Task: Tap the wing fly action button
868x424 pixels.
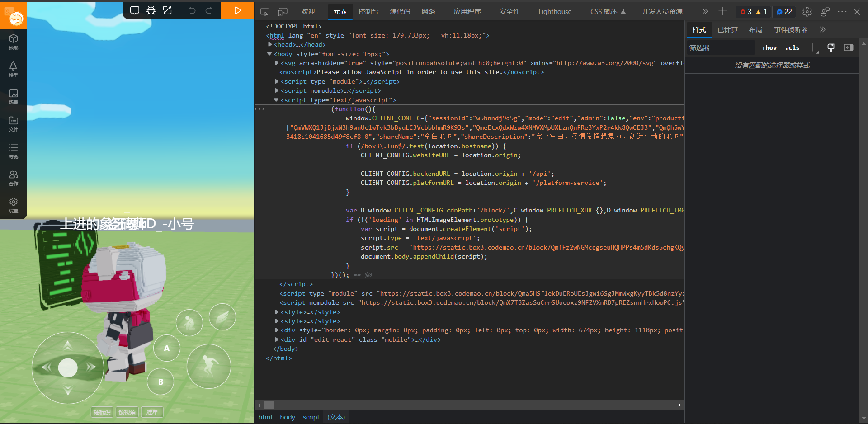Action: tap(222, 317)
